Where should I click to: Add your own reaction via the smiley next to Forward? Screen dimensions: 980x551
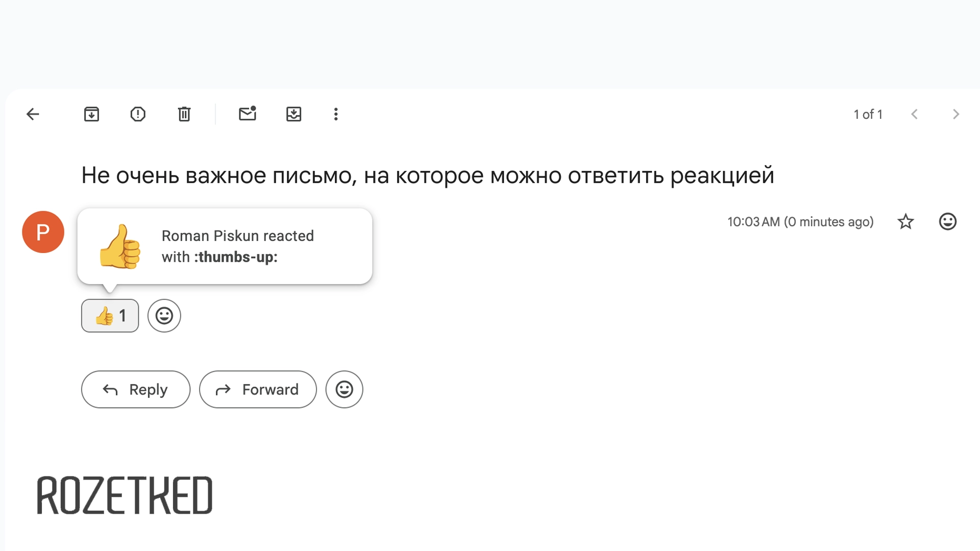click(344, 389)
